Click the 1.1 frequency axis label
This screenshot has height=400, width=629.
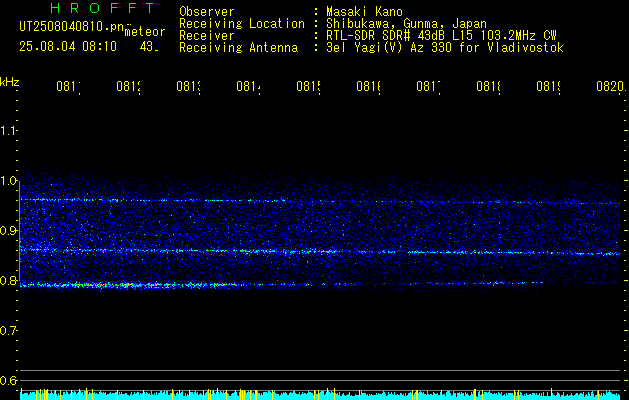[x=8, y=130]
